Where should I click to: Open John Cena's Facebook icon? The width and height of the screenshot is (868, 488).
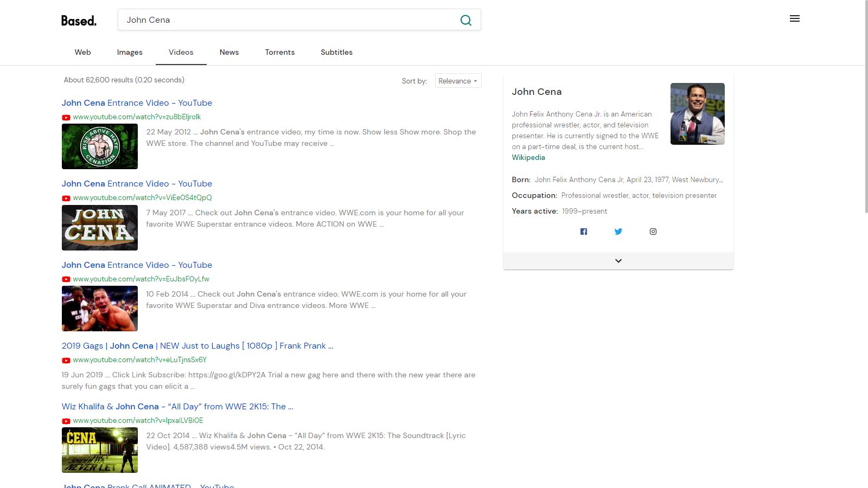(584, 232)
